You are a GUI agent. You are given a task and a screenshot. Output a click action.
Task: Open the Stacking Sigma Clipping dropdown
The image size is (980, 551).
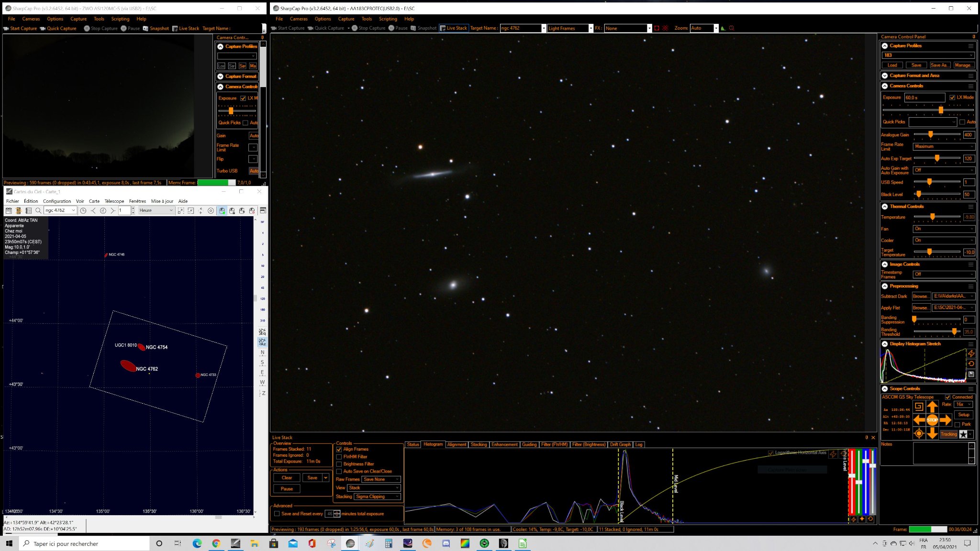click(377, 496)
